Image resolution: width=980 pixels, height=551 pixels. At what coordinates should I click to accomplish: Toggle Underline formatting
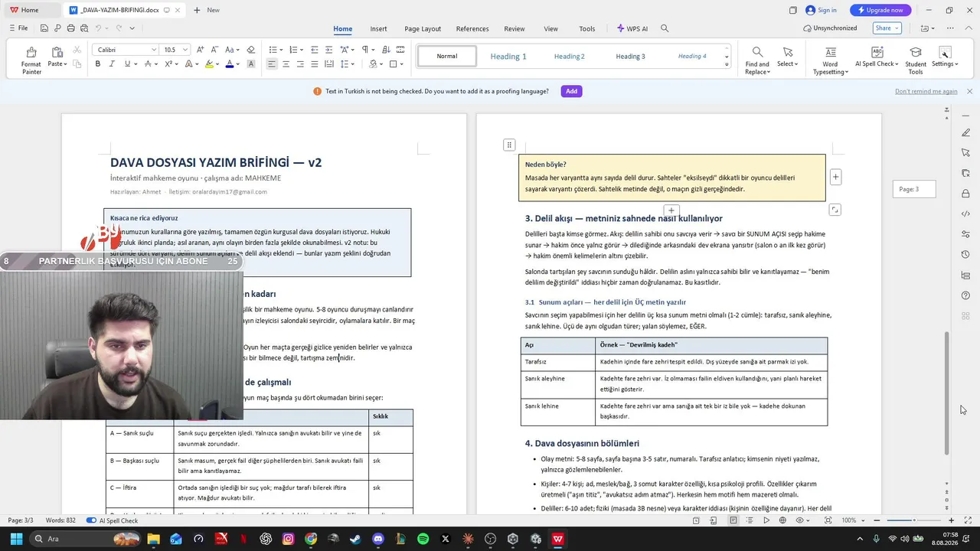[126, 64]
